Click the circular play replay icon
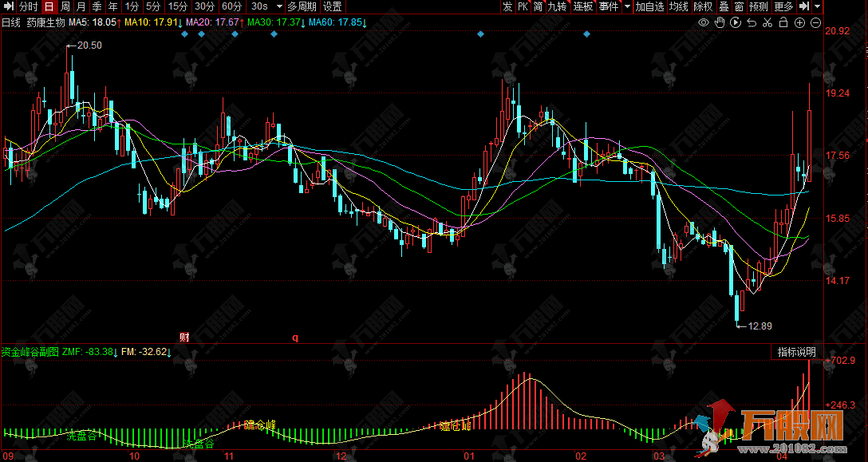 click(736, 22)
